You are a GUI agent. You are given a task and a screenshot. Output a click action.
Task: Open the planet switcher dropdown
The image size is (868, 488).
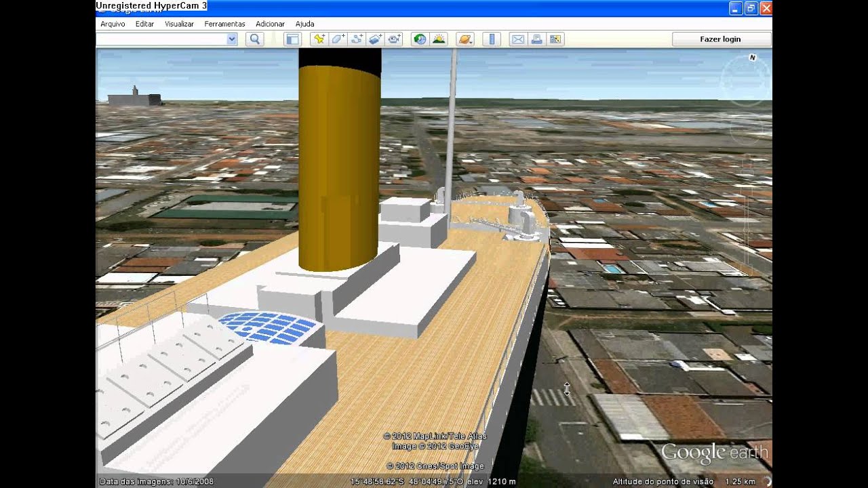[x=465, y=39]
